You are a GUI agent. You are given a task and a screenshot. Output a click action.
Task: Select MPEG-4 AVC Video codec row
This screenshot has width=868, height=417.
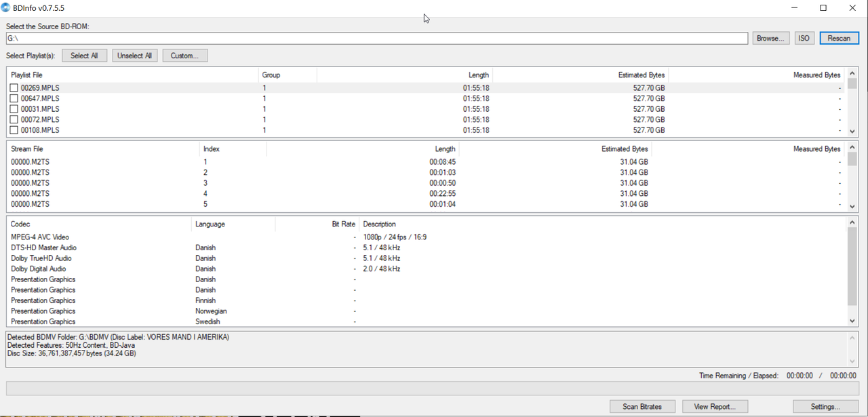(x=426, y=237)
